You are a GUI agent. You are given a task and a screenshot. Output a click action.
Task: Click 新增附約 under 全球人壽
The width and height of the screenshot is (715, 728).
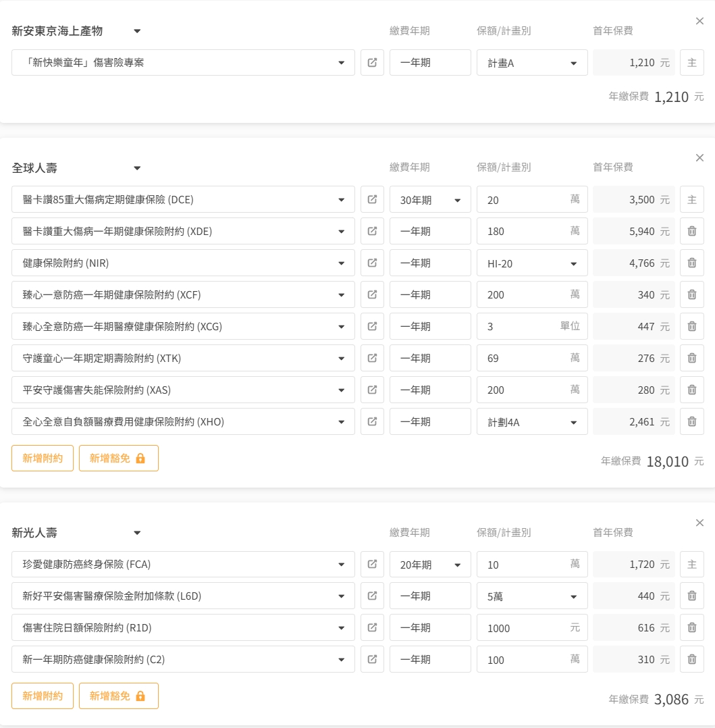pyautogui.click(x=43, y=459)
